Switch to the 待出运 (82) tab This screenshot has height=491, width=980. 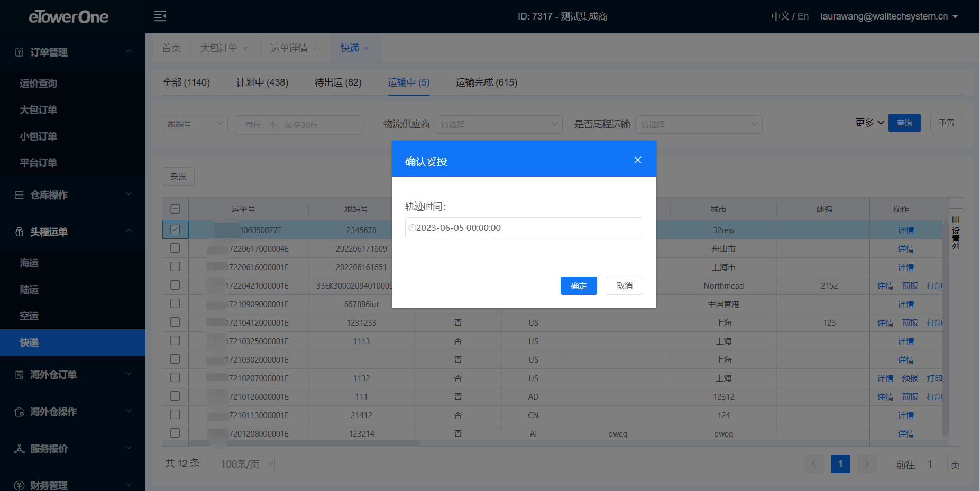tap(338, 82)
